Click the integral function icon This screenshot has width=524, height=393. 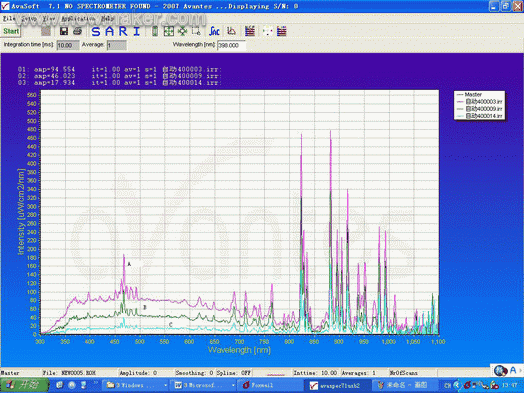click(x=214, y=31)
